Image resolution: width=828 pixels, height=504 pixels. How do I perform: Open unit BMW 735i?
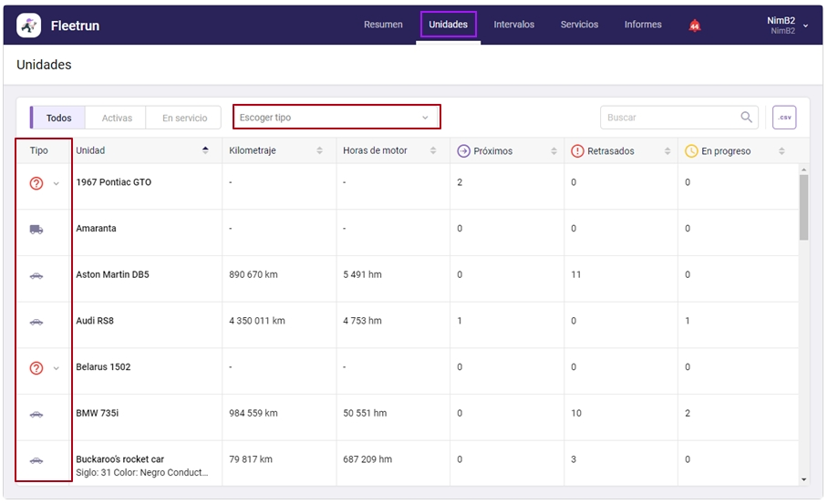pos(98,413)
